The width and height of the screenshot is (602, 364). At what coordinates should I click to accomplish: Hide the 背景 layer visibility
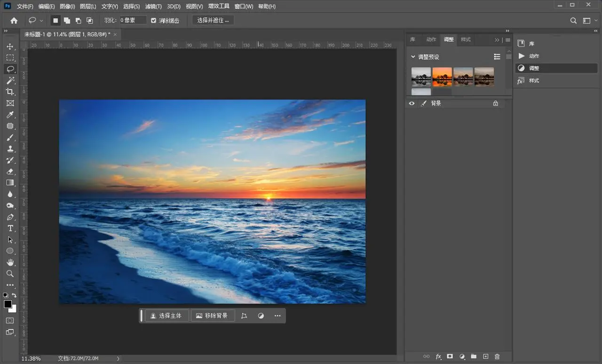412,103
